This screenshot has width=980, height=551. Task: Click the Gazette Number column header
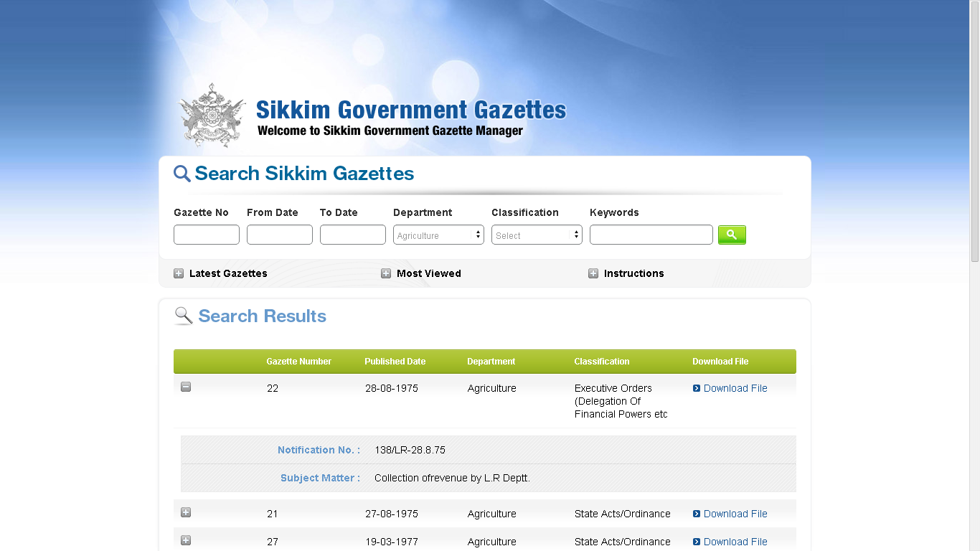point(298,362)
